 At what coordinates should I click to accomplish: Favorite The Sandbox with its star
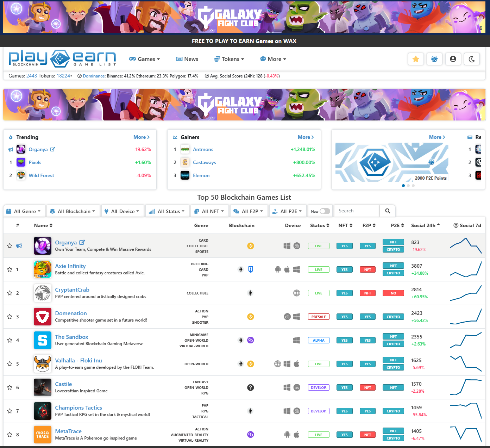click(10, 340)
